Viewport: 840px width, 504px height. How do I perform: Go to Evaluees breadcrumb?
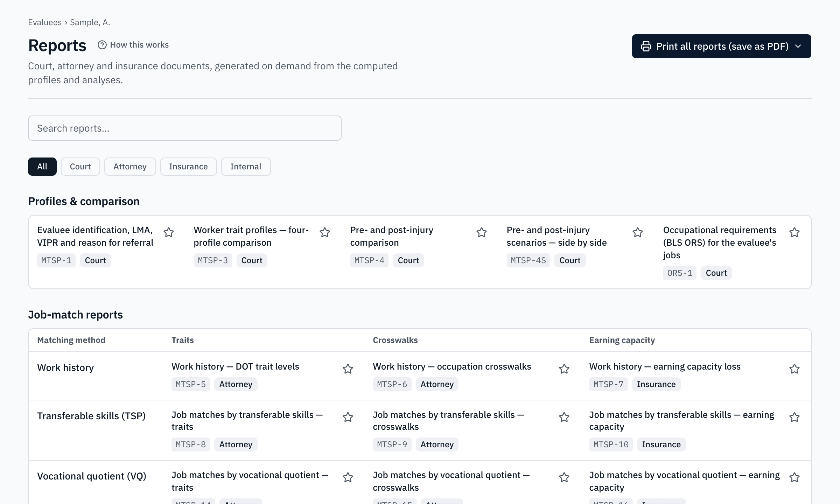(x=45, y=22)
